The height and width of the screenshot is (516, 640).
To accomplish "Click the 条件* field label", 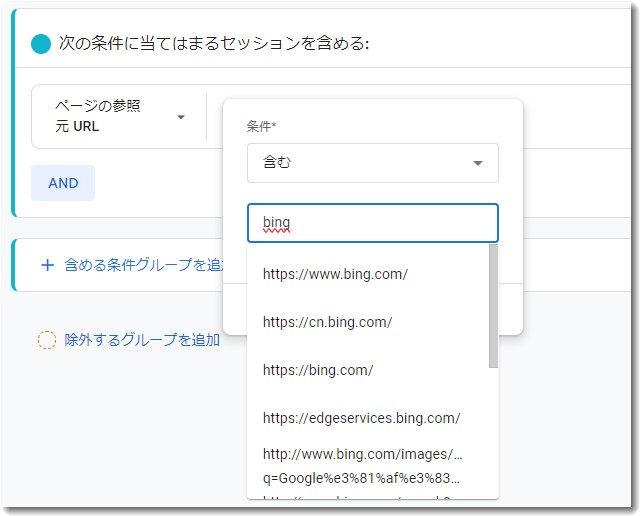I will (x=261, y=127).
